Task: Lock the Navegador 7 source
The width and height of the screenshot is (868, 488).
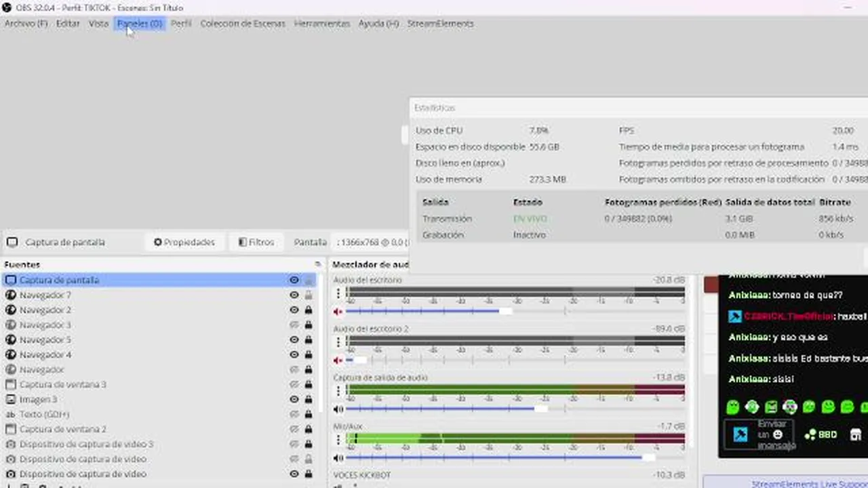Action: coord(309,295)
